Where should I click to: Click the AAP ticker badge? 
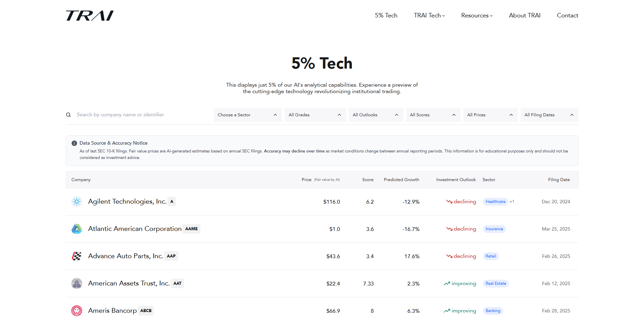[171, 256]
